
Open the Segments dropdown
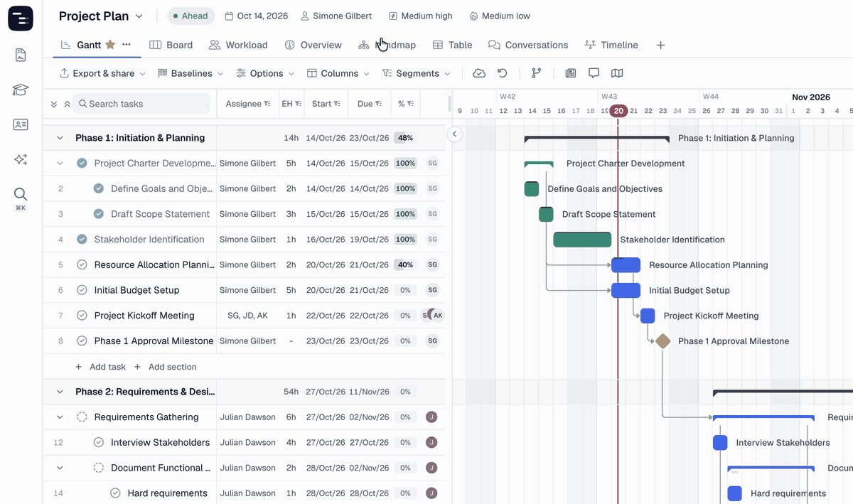tap(416, 73)
